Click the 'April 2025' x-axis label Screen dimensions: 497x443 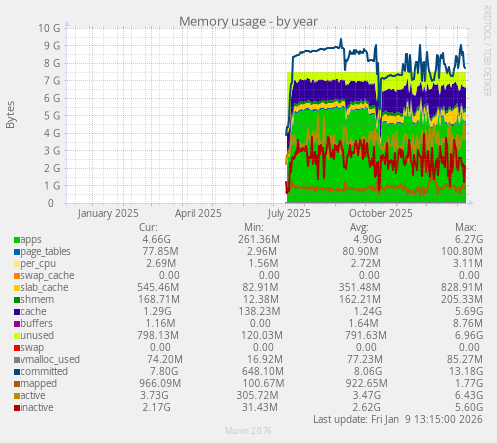coord(198,213)
